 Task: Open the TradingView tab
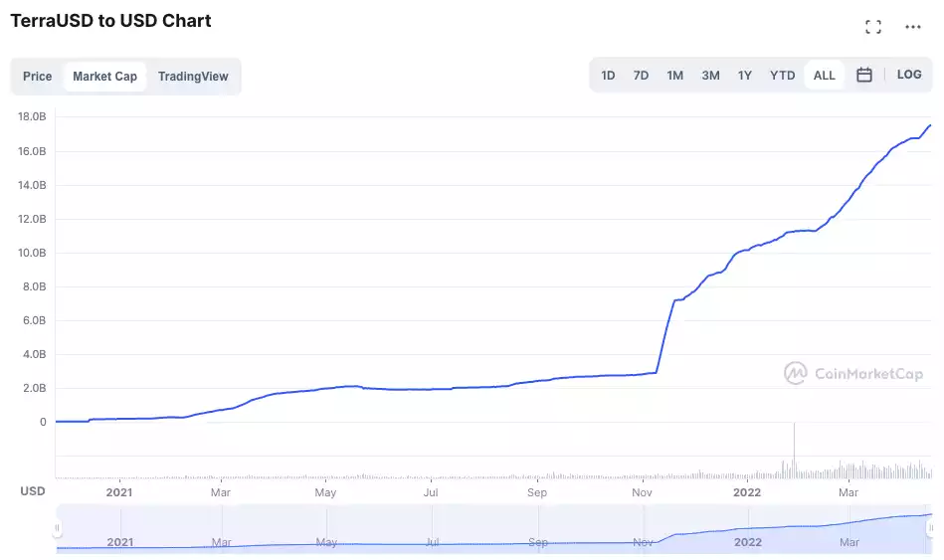tap(193, 77)
